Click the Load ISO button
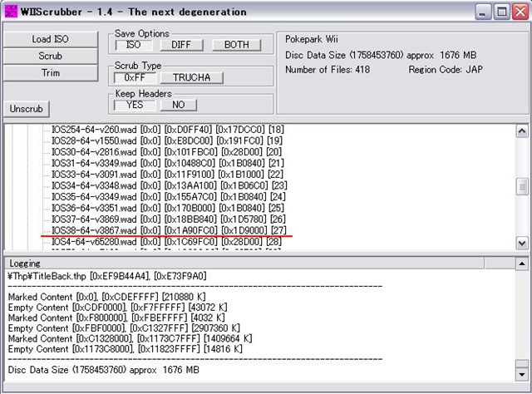This screenshot has width=532, height=394. (x=51, y=39)
